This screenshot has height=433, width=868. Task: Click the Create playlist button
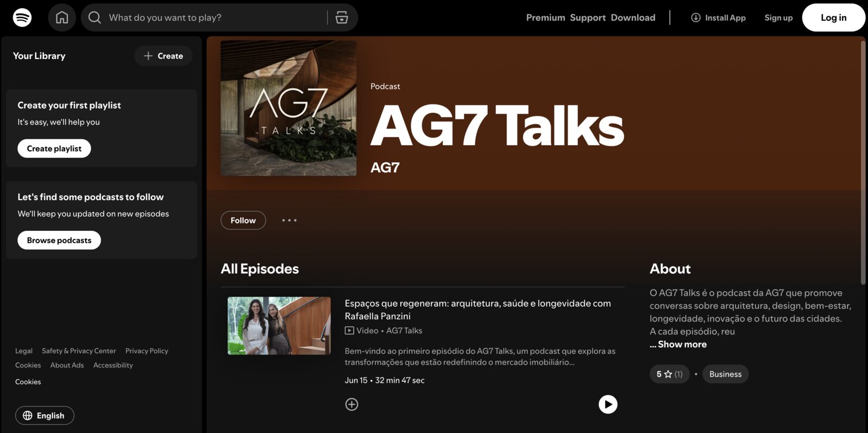pyautogui.click(x=54, y=148)
